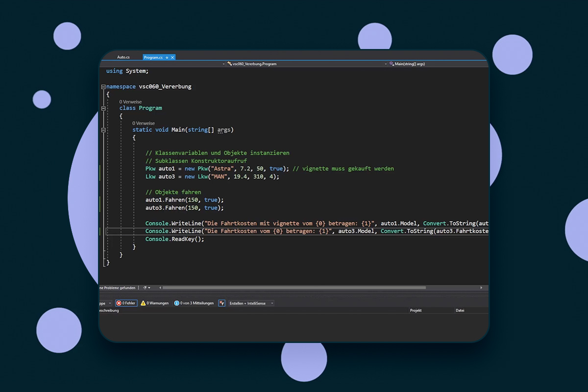Toggle the 0 Fehler errors filter
The height and width of the screenshot is (392, 588).
click(x=126, y=303)
